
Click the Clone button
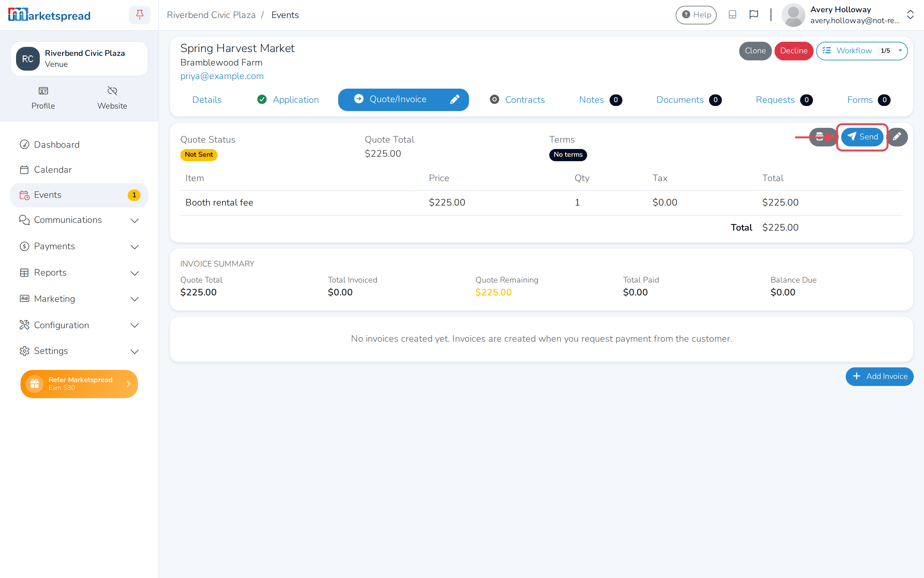pyautogui.click(x=755, y=51)
